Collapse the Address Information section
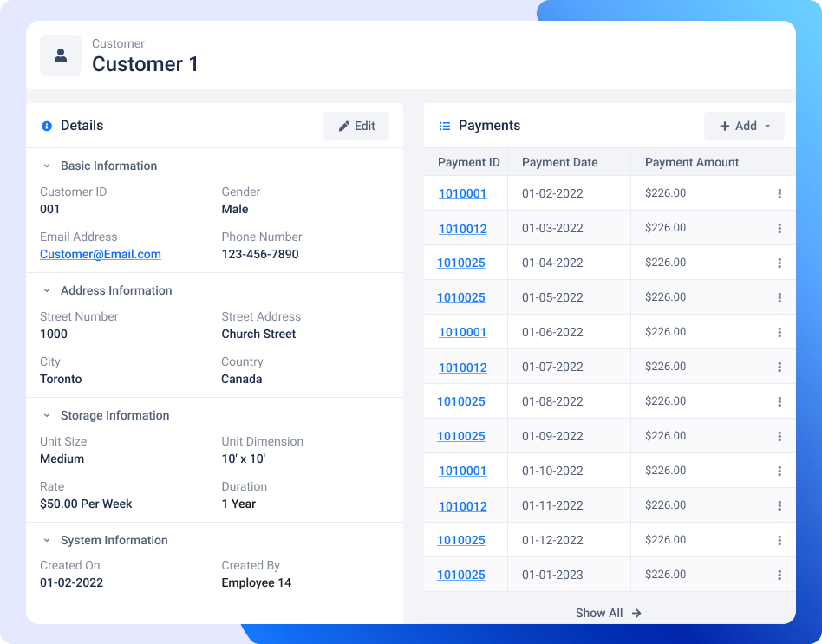The image size is (822, 644). pos(46,290)
